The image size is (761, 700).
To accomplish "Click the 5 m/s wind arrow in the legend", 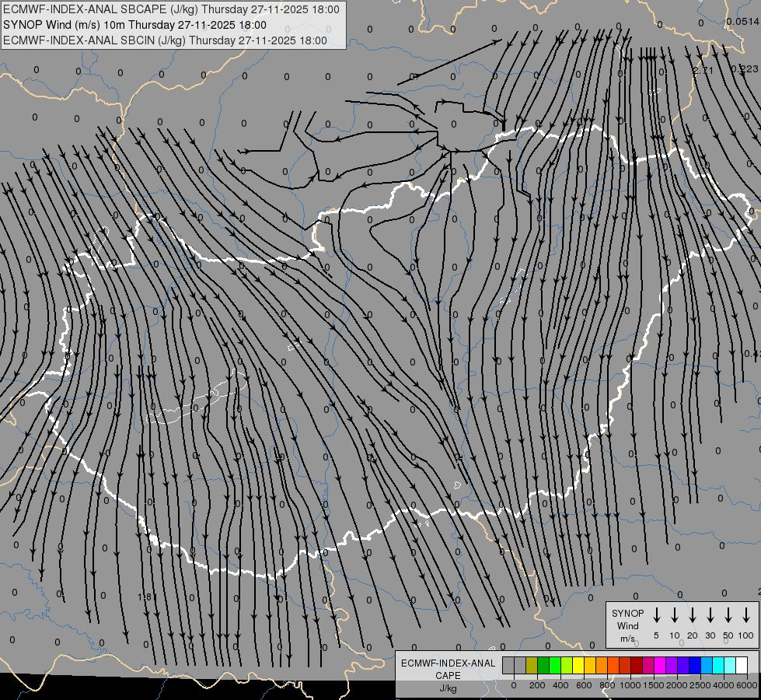I will click(656, 614).
